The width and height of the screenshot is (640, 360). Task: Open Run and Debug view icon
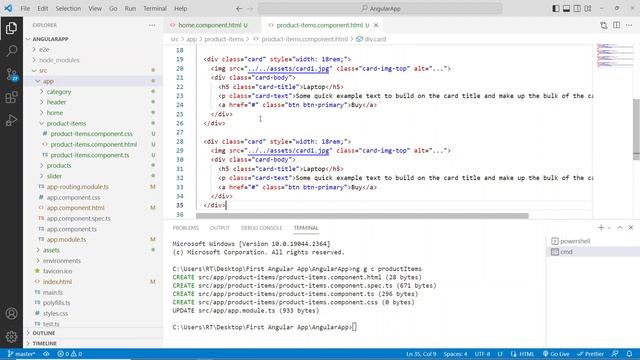[11, 120]
